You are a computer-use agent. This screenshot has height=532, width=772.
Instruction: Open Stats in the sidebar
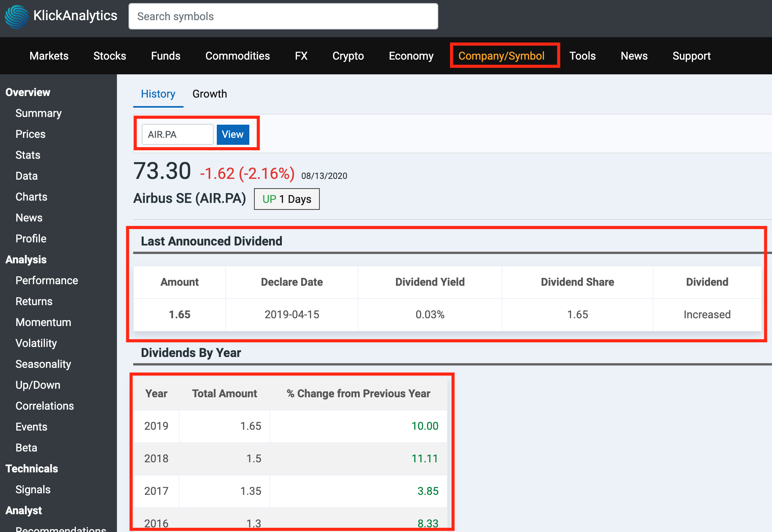[x=28, y=155]
